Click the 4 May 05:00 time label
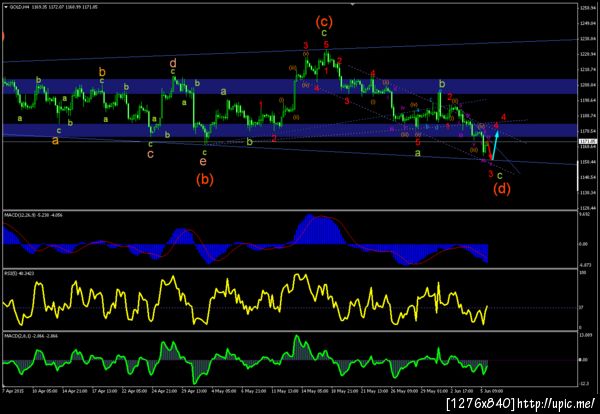Image resolution: width=600 pixels, height=414 pixels. coord(224,391)
